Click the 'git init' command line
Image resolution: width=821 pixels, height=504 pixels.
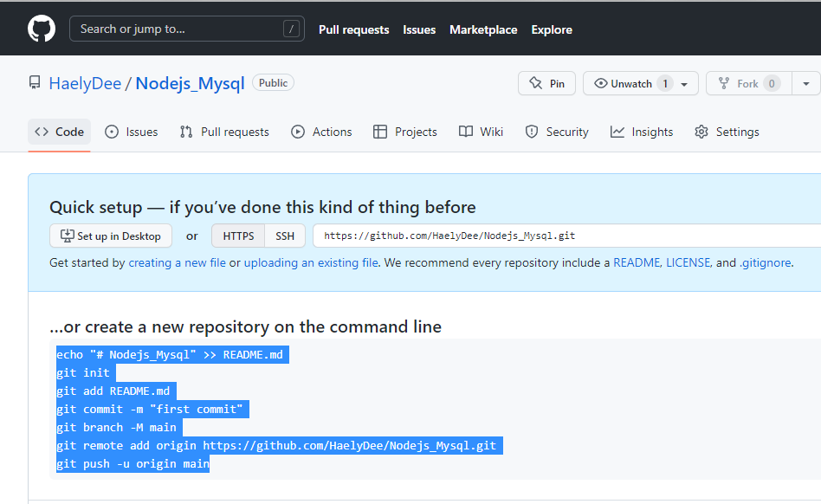coord(83,372)
